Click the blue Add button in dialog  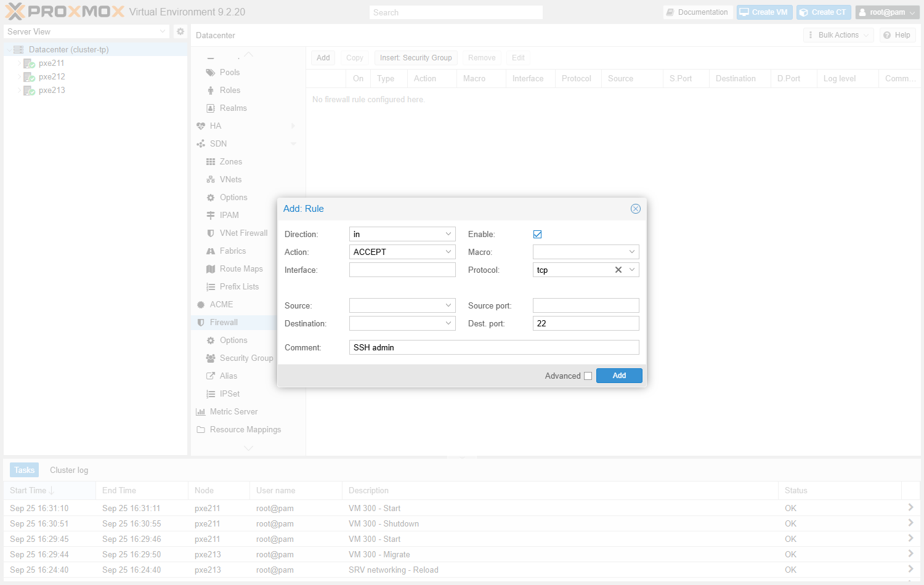[x=619, y=376]
